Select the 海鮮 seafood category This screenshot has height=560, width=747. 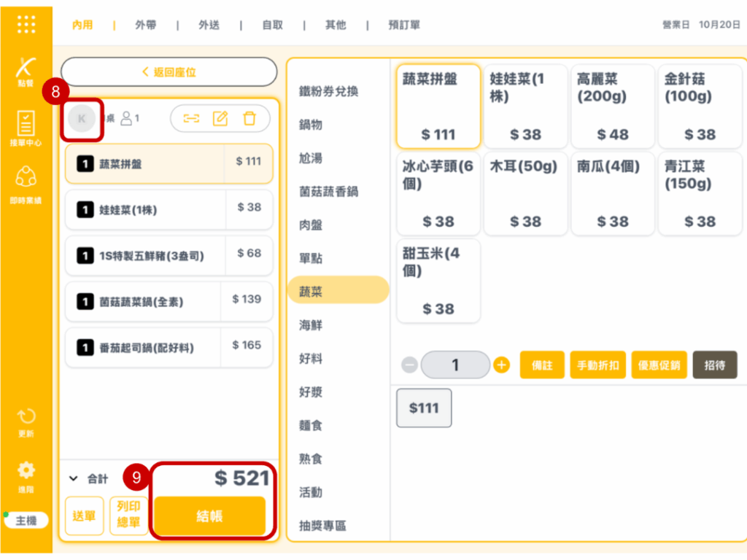pyautogui.click(x=311, y=325)
